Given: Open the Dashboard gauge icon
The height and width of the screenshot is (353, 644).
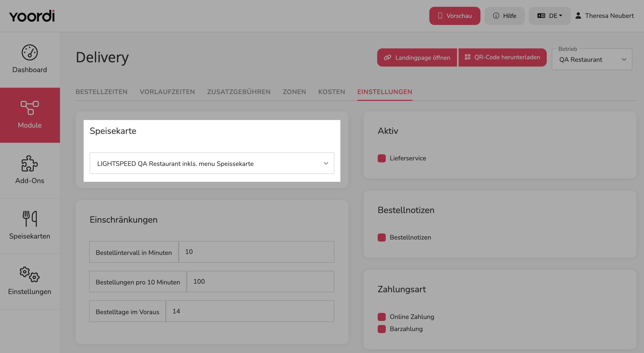Looking at the screenshot, I should tap(30, 52).
